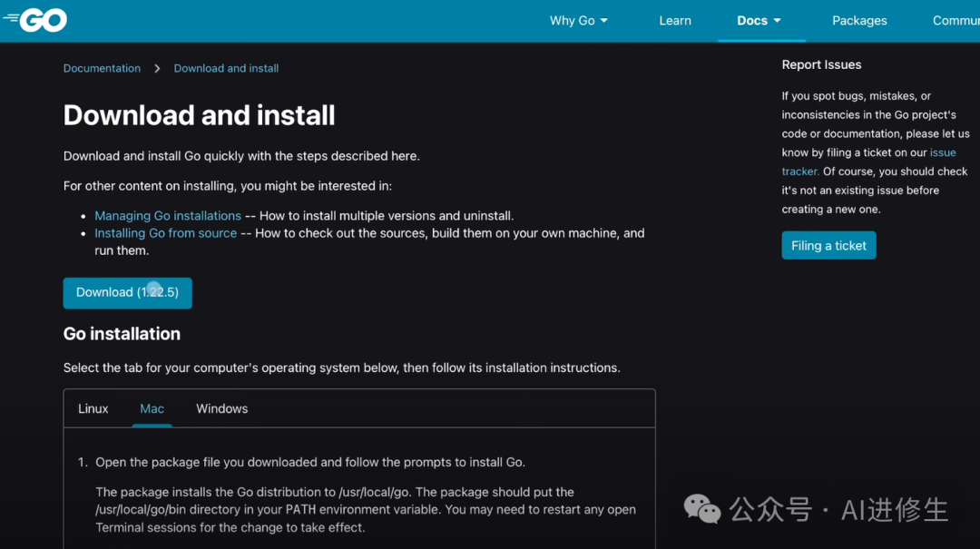This screenshot has height=549, width=980.
Task: Follow the Installing Go from source link
Action: click(165, 233)
